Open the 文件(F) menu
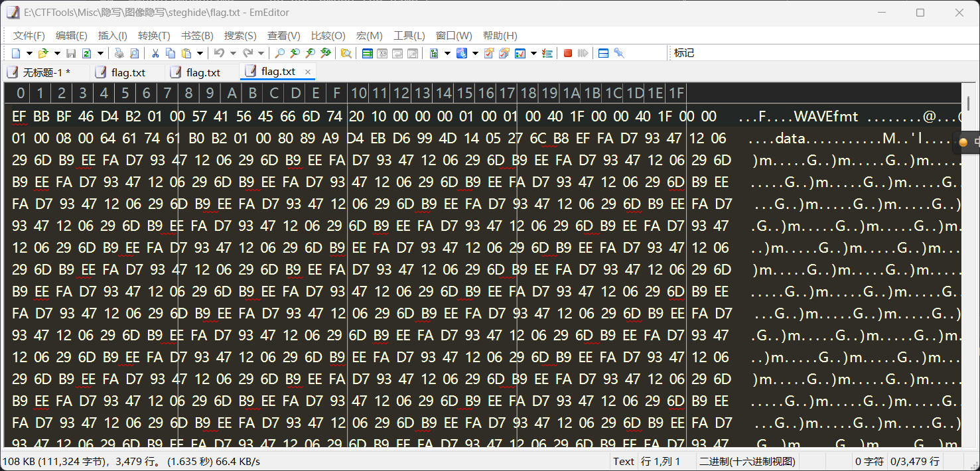Viewport: 980px width, 471px height. (x=29, y=35)
